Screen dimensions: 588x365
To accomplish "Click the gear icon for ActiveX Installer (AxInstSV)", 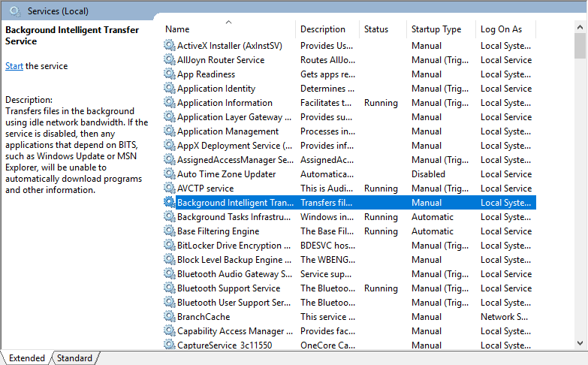I will [x=170, y=45].
